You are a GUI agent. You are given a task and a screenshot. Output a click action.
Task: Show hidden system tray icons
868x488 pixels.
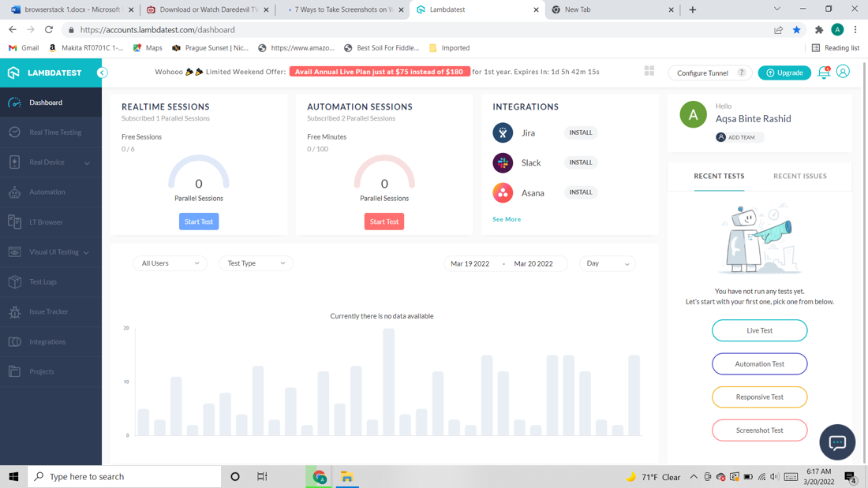tap(693, 476)
